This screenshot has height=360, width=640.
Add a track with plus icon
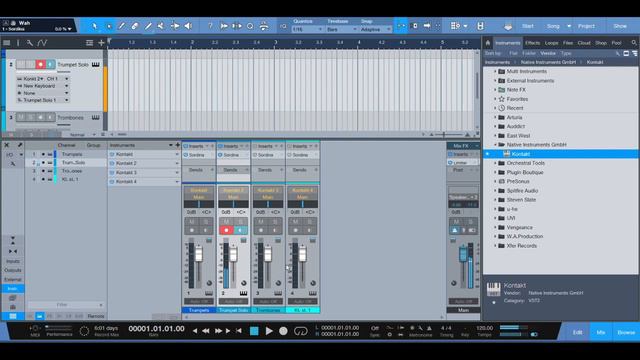[x=101, y=42]
